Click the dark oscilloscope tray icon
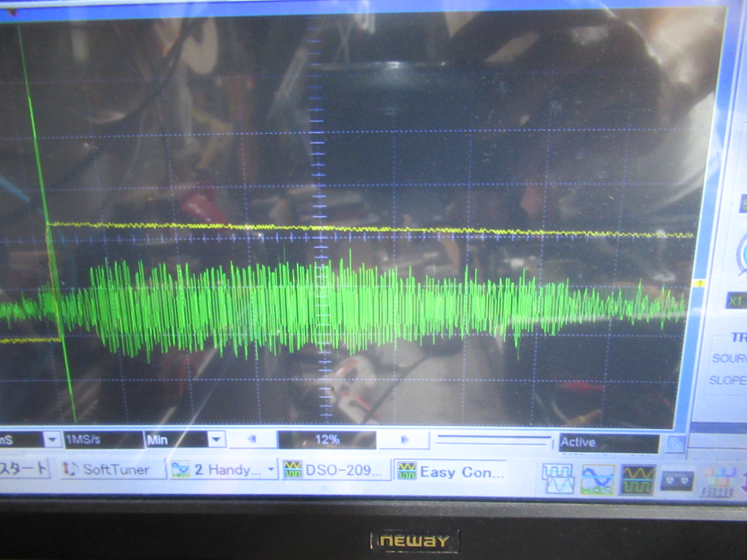The image size is (747, 560). coord(637,480)
